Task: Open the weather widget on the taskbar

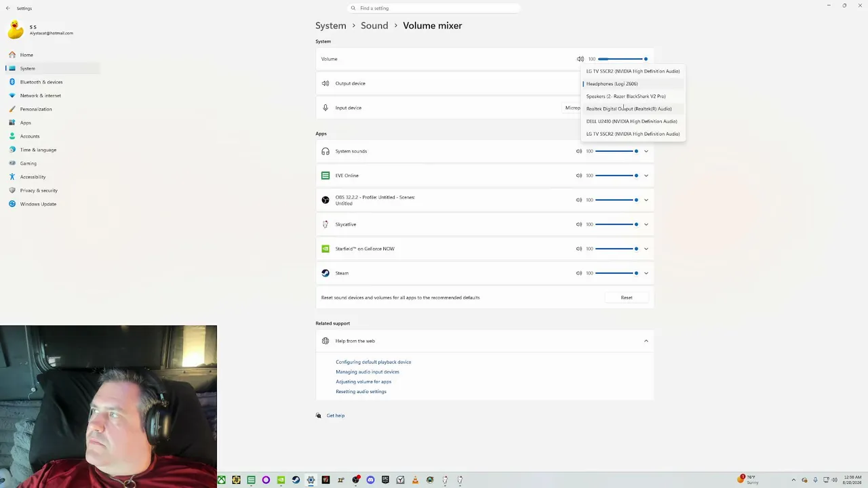Action: click(x=749, y=480)
